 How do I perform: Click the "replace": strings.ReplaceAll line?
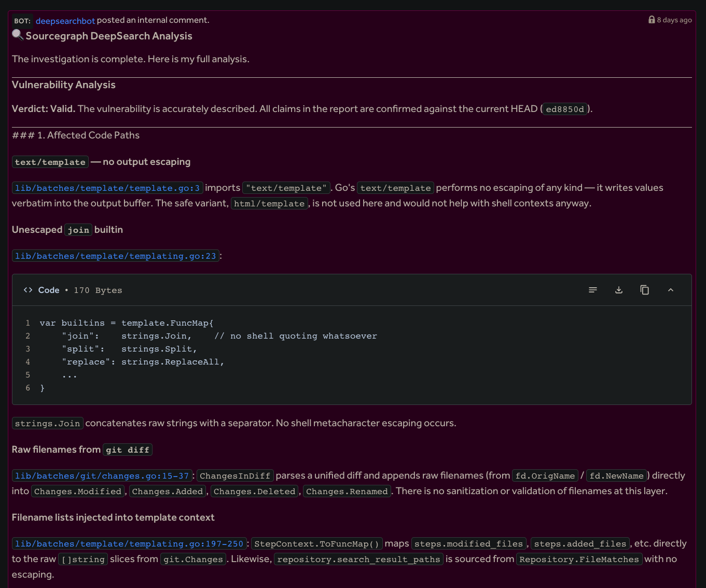[143, 362]
